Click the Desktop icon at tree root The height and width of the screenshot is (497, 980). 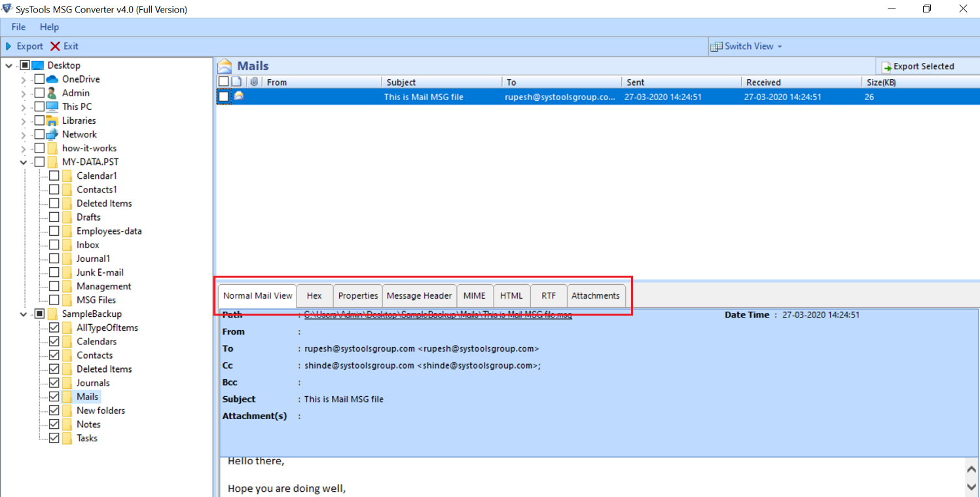pos(37,65)
